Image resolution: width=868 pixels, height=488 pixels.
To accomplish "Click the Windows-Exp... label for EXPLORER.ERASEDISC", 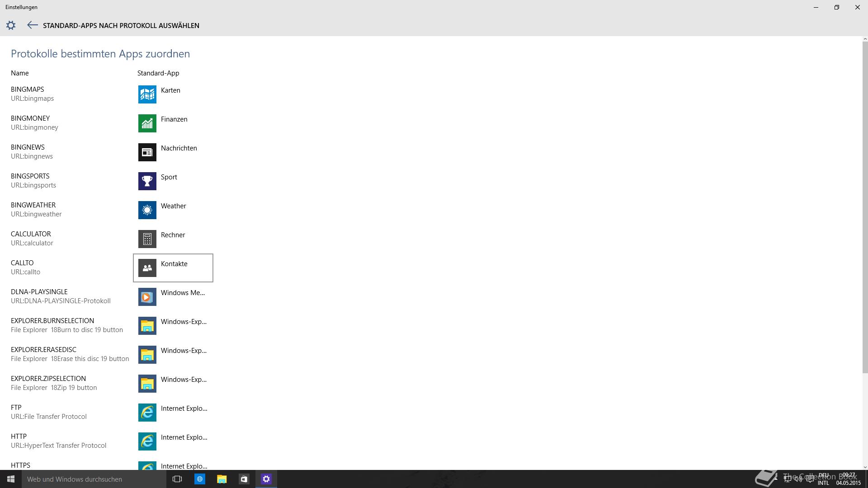I will (x=184, y=351).
